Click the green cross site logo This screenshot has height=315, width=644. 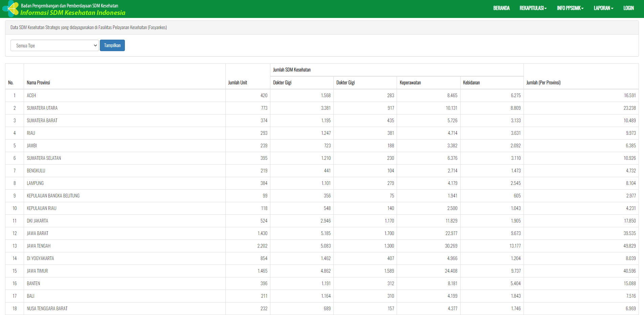coord(10,9)
